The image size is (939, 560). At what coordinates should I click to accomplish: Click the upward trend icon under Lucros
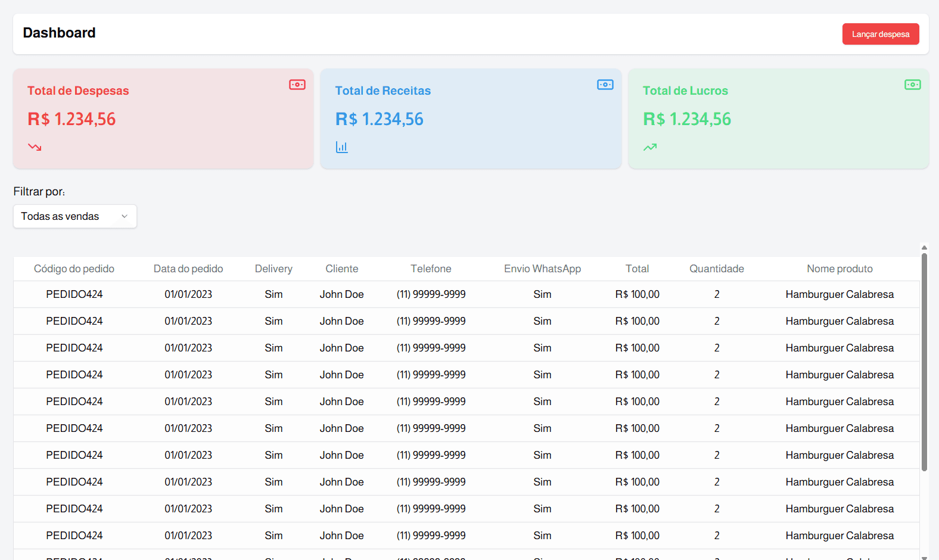point(650,147)
